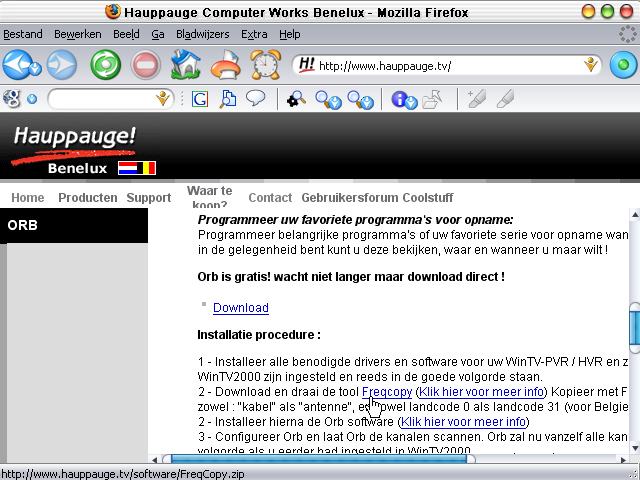Open the address bar history dropdown arrow
This screenshot has width=640, height=480.
pos(591,65)
